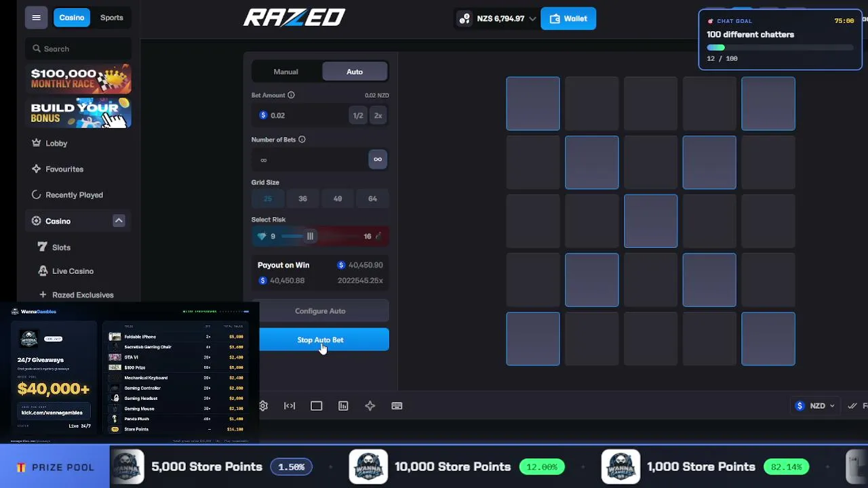Viewport: 868px width, 488px height.
Task: Open the live stats chart icon
Action: point(343,406)
